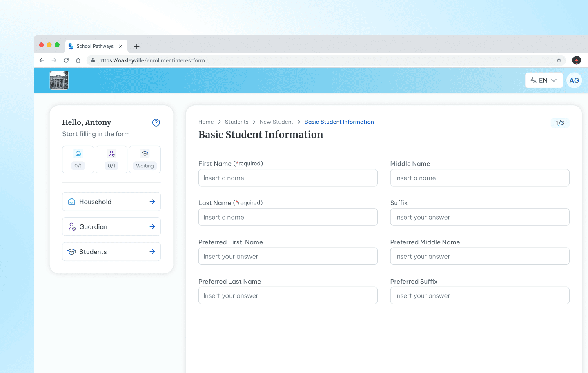This screenshot has width=588, height=373.
Task: Click the heart-person icon on the Guardian row
Action: [x=71, y=226]
